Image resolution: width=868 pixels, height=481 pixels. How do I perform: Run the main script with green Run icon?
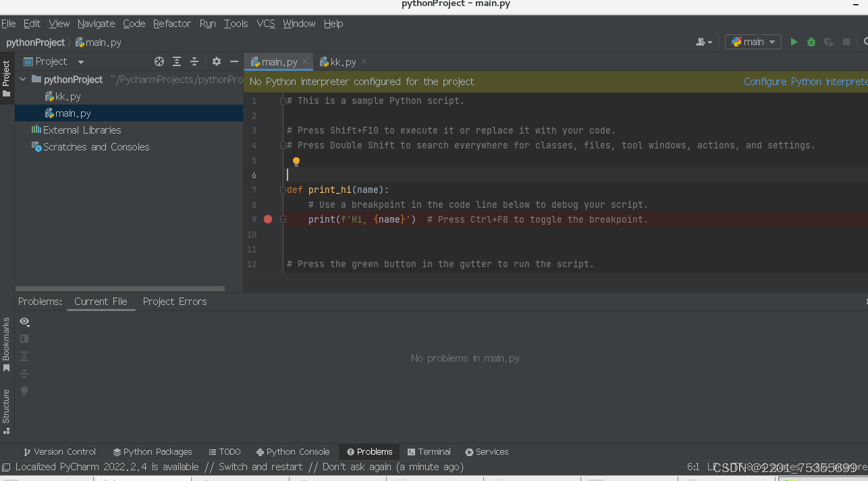(794, 41)
